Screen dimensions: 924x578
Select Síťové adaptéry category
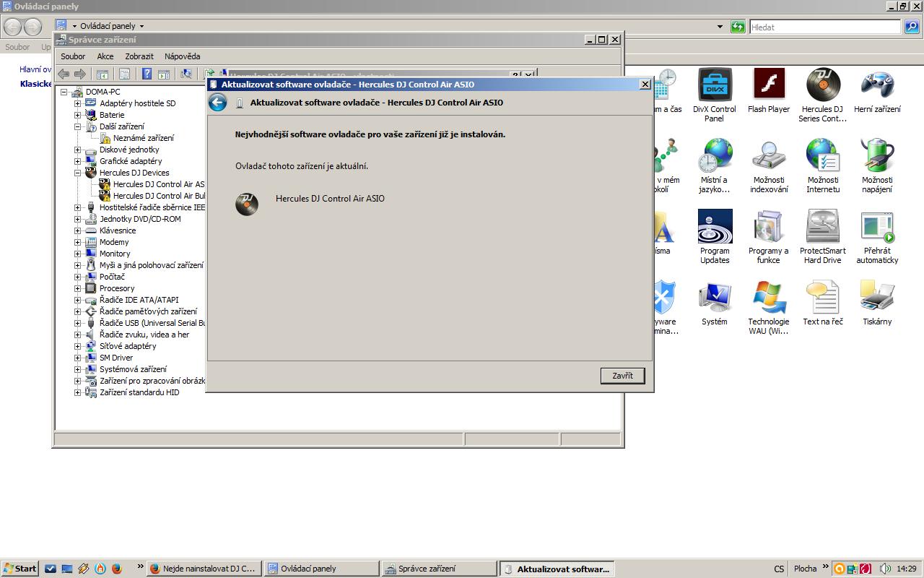tap(128, 346)
